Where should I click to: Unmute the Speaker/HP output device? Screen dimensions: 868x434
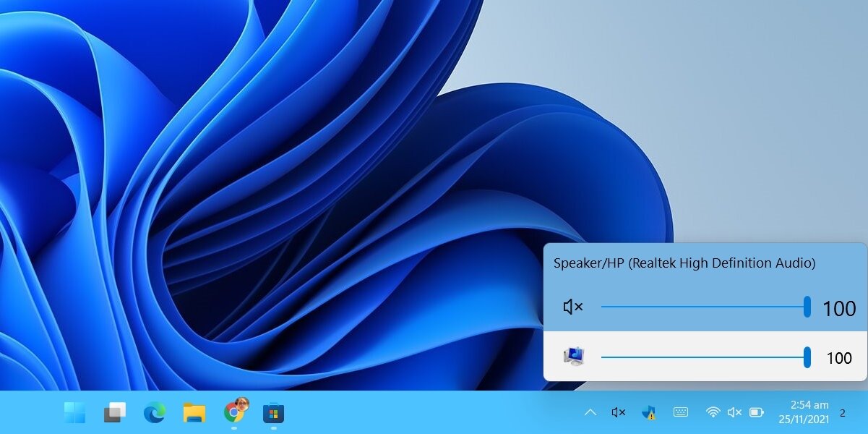click(572, 307)
